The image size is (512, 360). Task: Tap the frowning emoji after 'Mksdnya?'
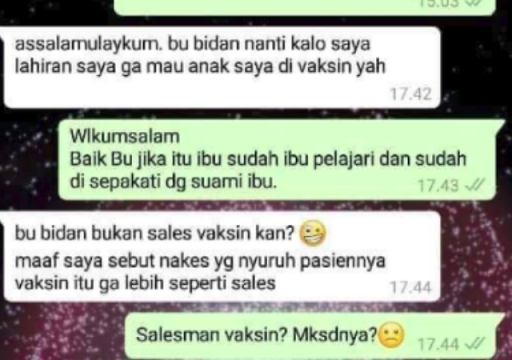392,335
